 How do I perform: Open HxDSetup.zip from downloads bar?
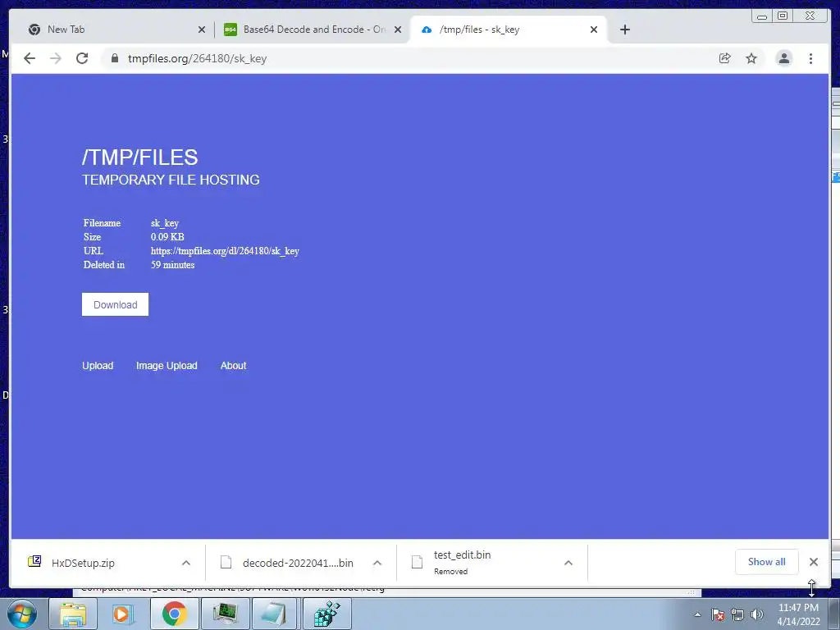coord(83,563)
